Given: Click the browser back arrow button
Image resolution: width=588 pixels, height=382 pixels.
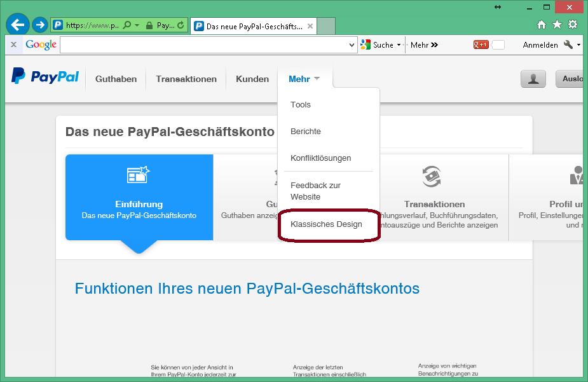Looking at the screenshot, I should 18,25.
